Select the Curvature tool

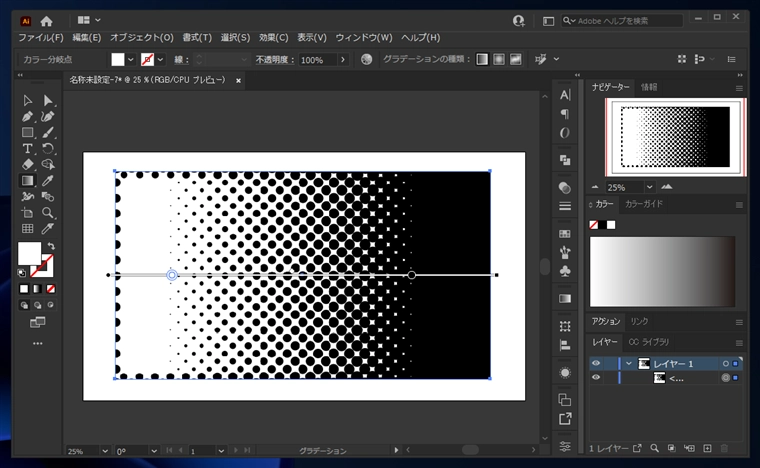pos(48,116)
